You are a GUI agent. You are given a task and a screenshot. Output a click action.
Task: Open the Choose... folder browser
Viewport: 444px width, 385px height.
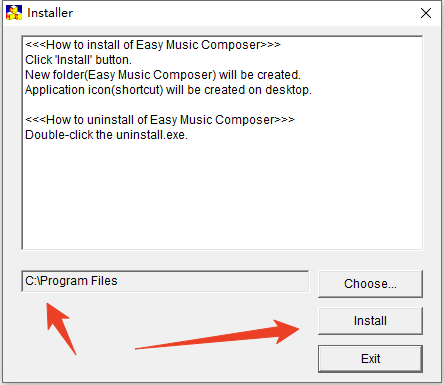coord(370,284)
